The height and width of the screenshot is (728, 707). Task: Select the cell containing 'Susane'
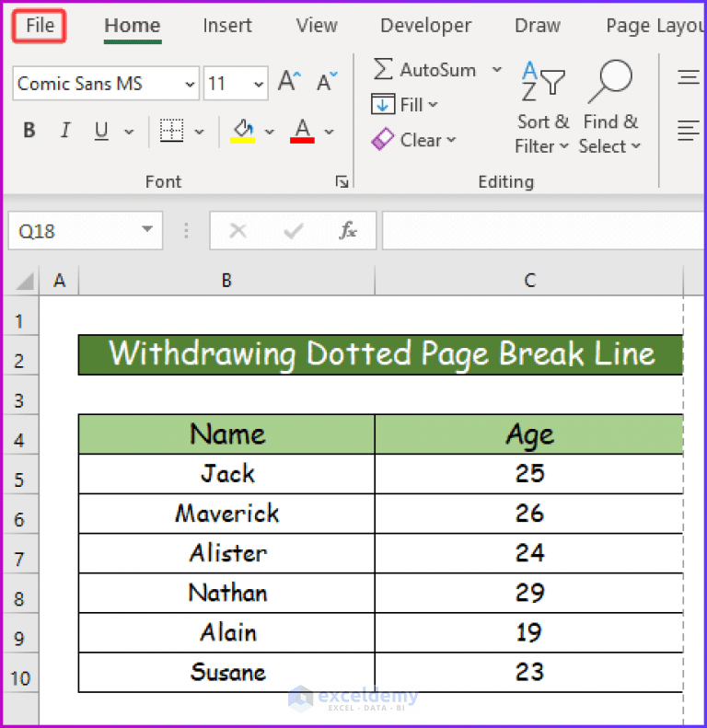226,672
